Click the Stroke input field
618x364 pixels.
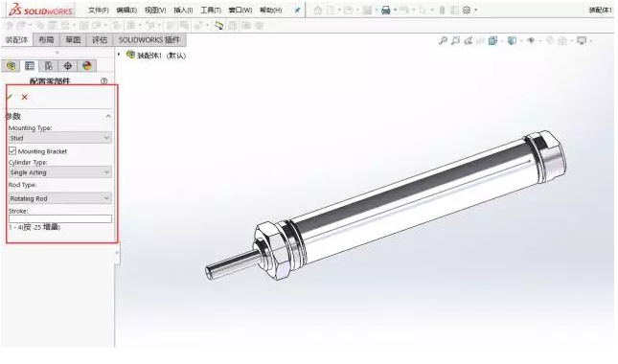coord(60,219)
